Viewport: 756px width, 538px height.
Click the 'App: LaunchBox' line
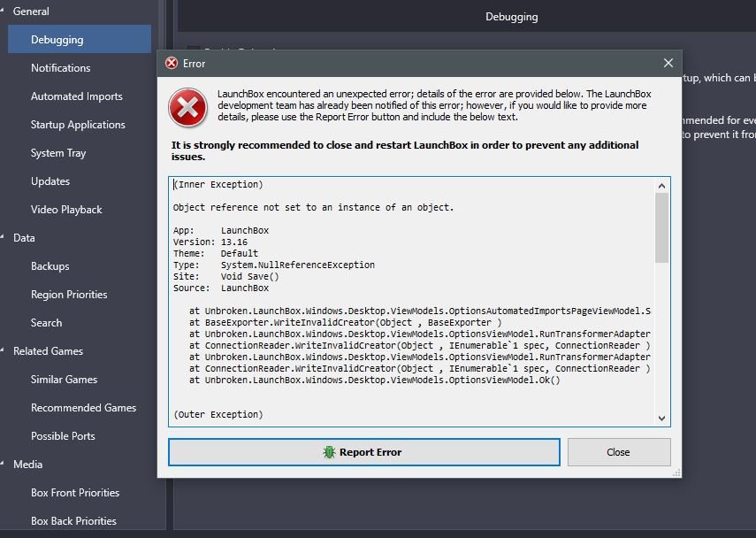coord(221,230)
